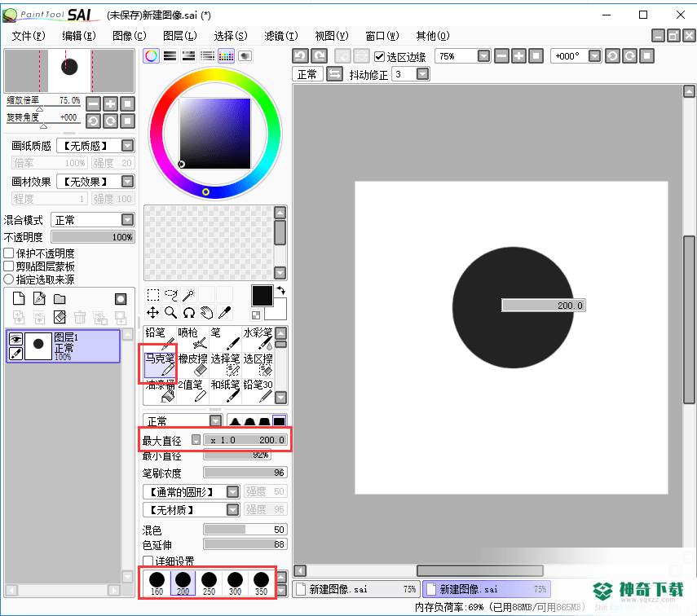Open the 文件(F) menu
697x616 pixels.
28,36
